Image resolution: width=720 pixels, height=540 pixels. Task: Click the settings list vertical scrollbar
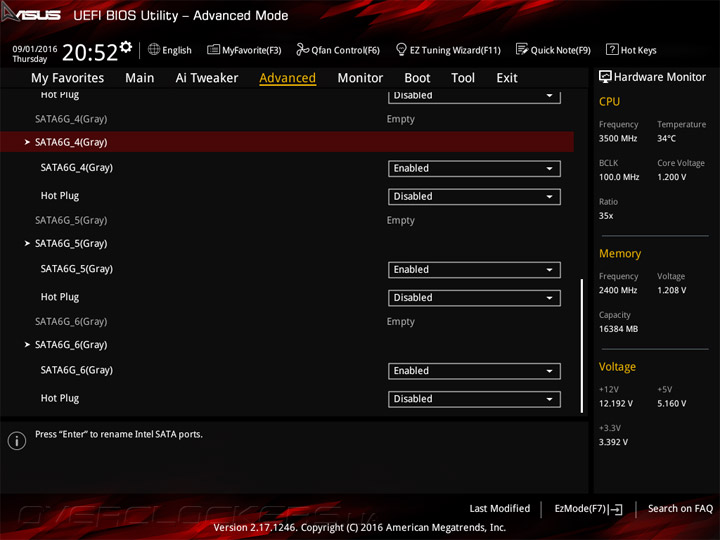(582, 345)
